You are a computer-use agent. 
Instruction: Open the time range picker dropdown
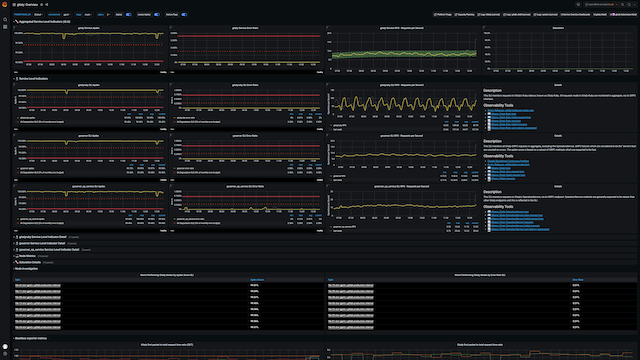point(600,4)
